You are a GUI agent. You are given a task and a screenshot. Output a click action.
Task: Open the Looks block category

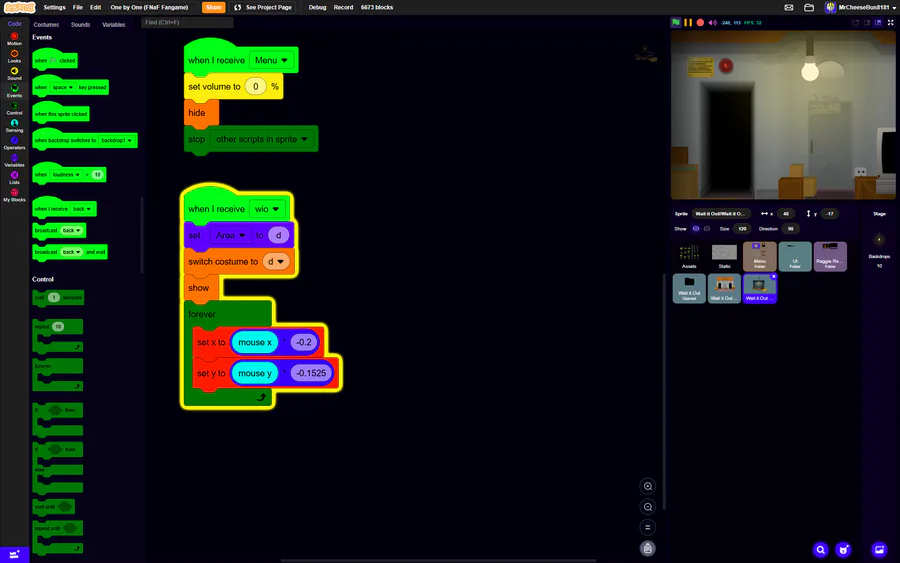point(14,56)
